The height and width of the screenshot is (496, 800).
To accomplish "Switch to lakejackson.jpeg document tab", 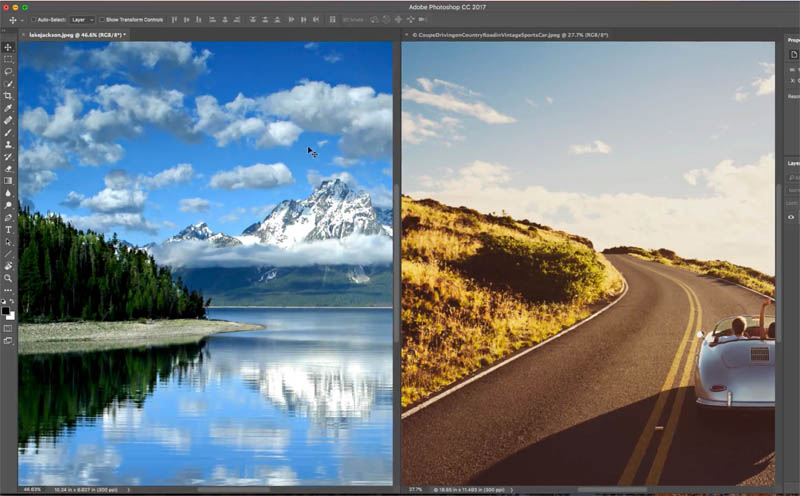I will point(76,35).
